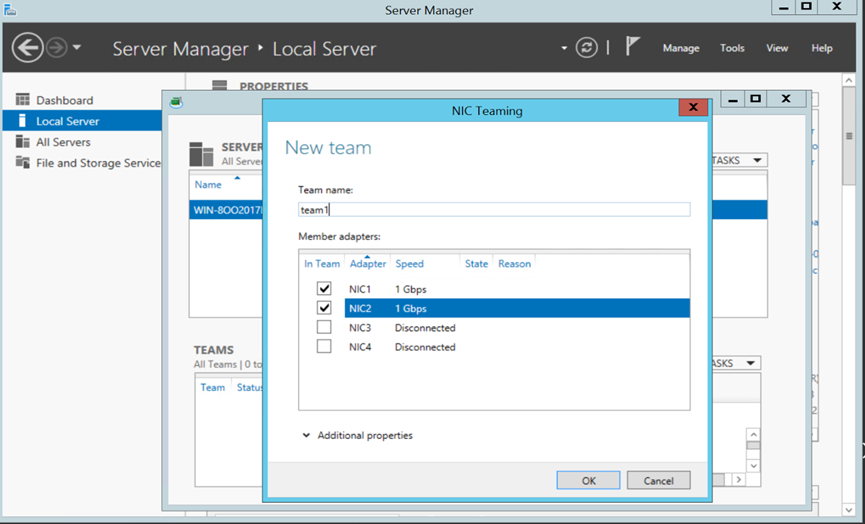Select the NIC3 adapter row name

[360, 328]
